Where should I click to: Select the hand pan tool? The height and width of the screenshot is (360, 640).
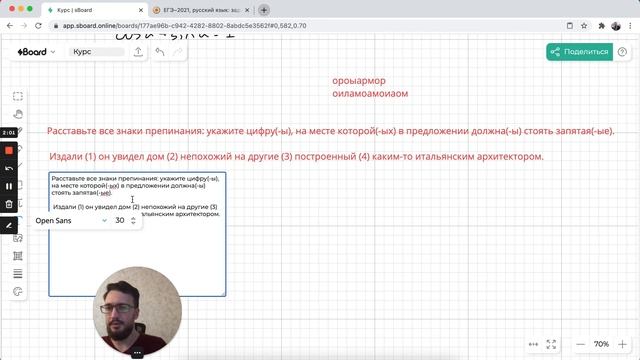coord(18,114)
